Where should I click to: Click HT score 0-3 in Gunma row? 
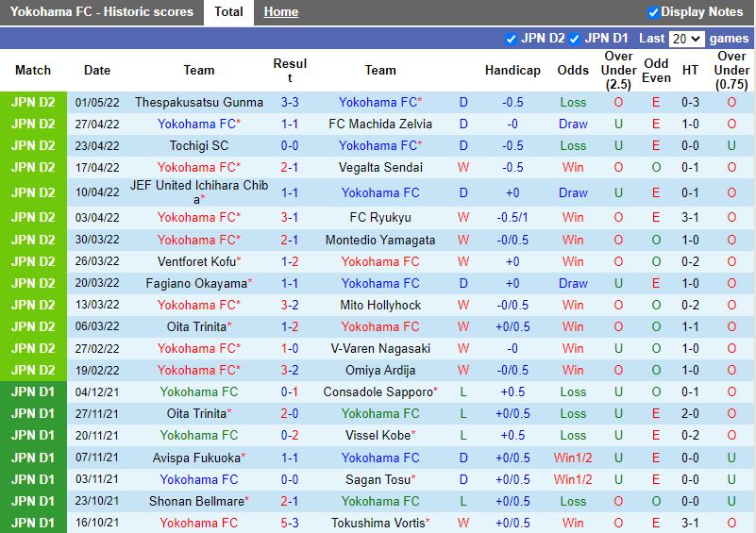coord(690,102)
